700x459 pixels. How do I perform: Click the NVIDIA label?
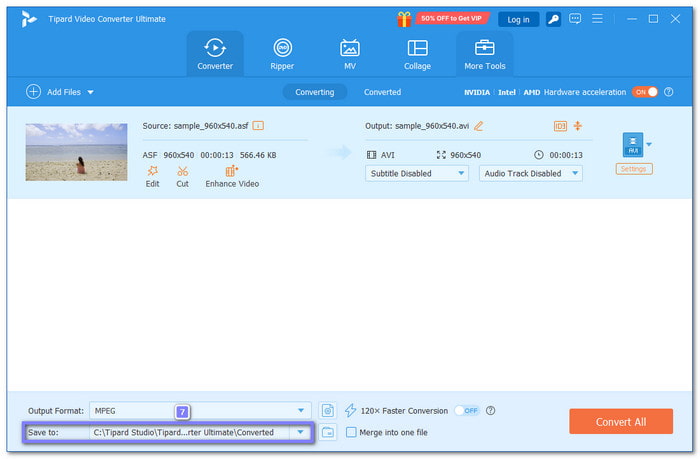tap(477, 92)
